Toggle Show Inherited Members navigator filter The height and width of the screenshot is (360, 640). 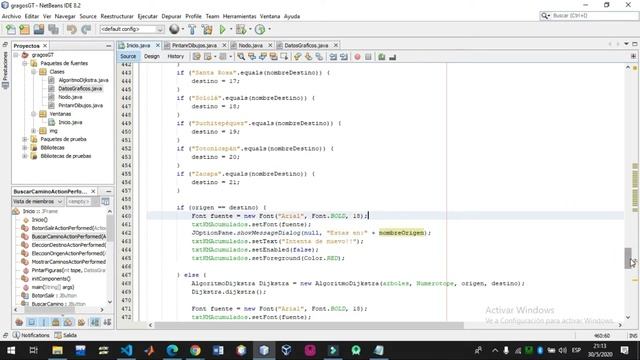(x=19, y=322)
